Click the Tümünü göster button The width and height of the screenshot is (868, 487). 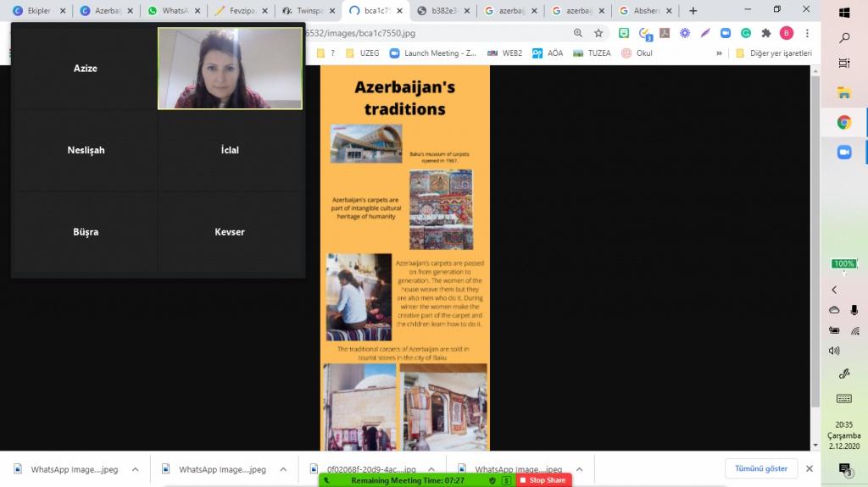tap(760, 468)
